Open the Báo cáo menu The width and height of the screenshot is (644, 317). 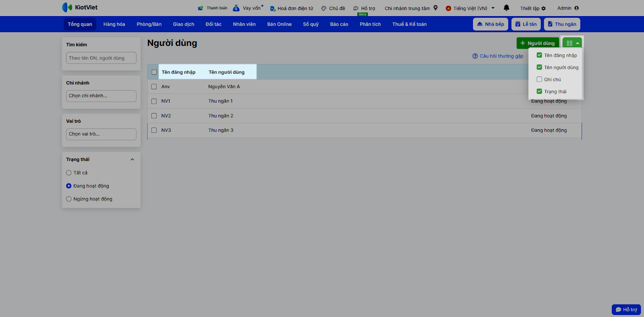[x=339, y=24]
